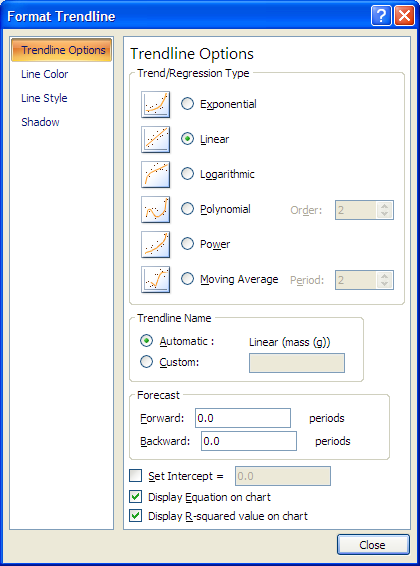Decrease the moving average Period spinner
The width and height of the screenshot is (420, 566).
(385, 284)
